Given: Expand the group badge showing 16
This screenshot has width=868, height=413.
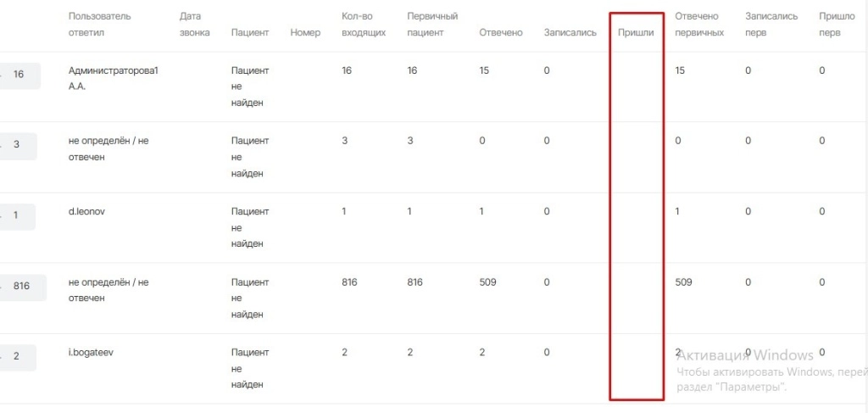Looking at the screenshot, I should point(18,75).
